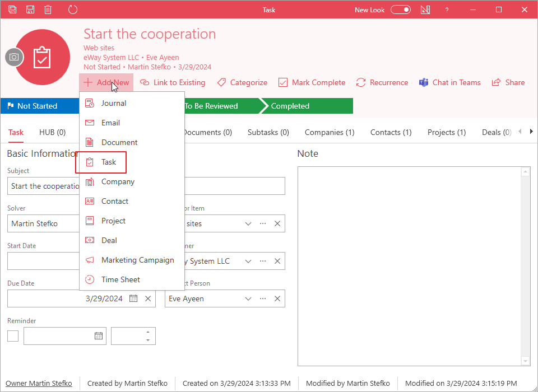Switch to the Subtasks (0) tab
The image size is (538, 392).
[x=268, y=132]
